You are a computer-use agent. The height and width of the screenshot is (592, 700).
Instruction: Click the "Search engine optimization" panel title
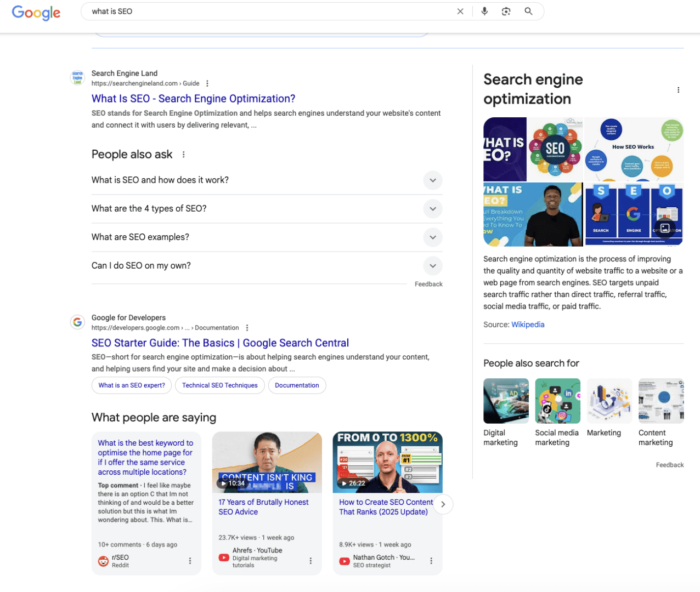point(533,89)
